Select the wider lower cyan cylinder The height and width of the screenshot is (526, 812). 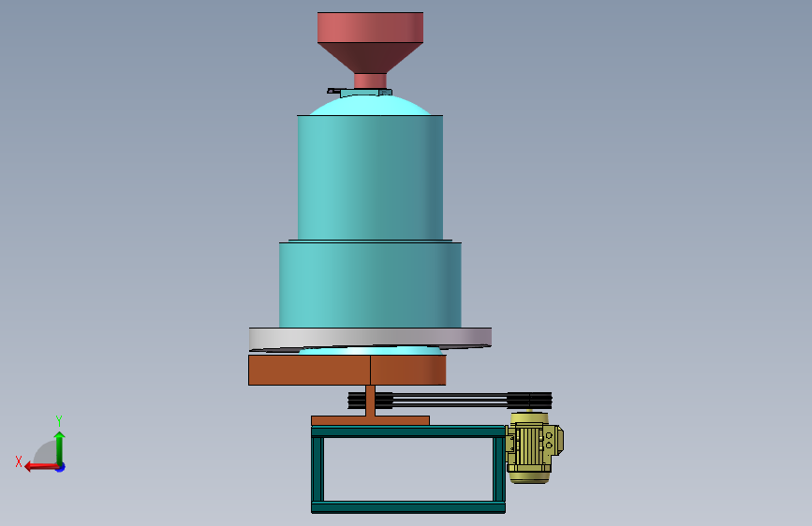click(x=370, y=285)
